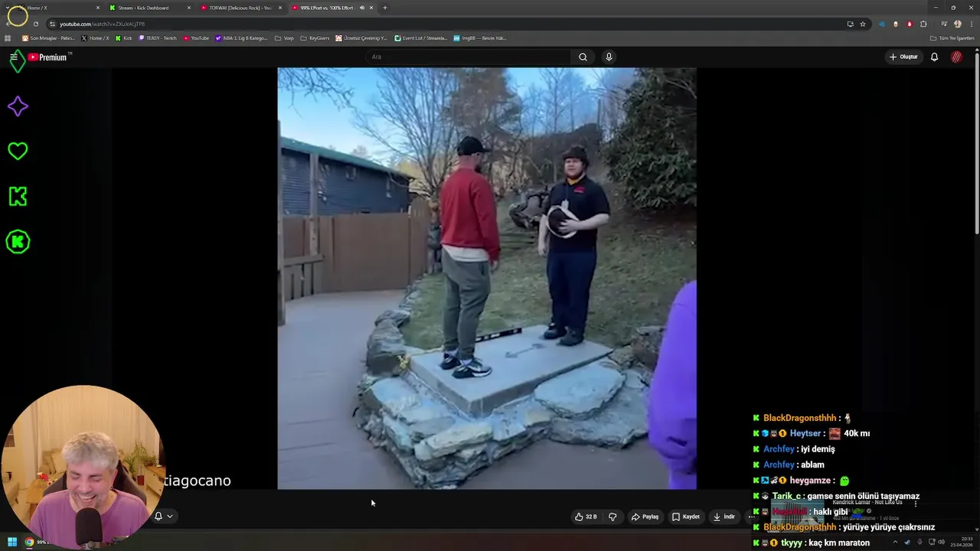The height and width of the screenshot is (551, 980).
Task: Close the Stream - Kick Dashboard tab
Action: pyautogui.click(x=189, y=8)
